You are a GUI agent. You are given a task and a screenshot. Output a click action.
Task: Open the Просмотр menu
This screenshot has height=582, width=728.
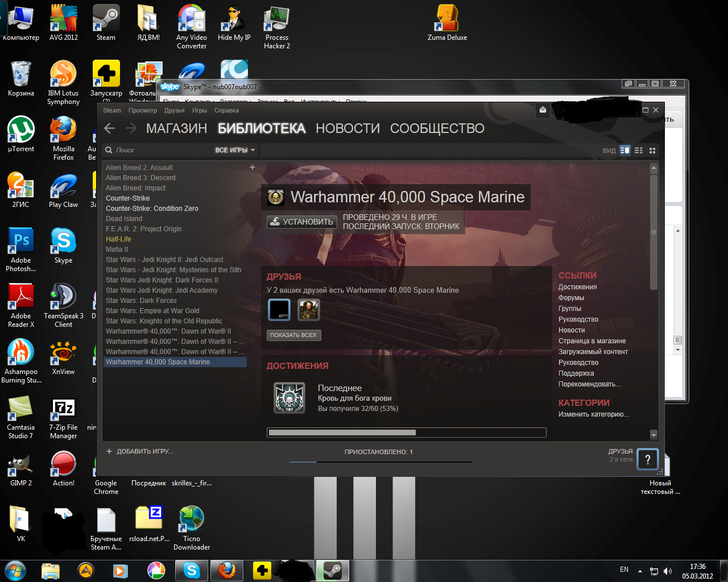coord(143,110)
